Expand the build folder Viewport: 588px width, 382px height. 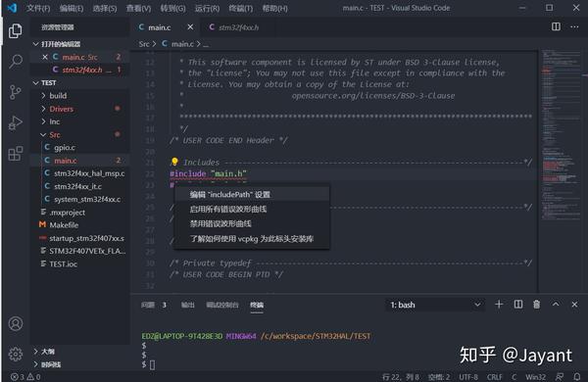[58, 96]
